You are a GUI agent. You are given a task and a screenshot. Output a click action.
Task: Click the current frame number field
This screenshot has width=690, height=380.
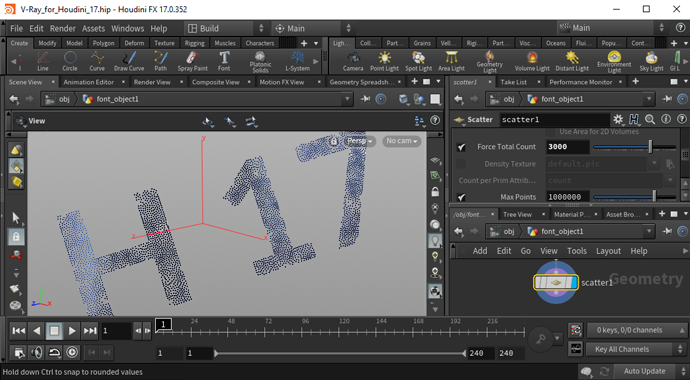coord(116,331)
